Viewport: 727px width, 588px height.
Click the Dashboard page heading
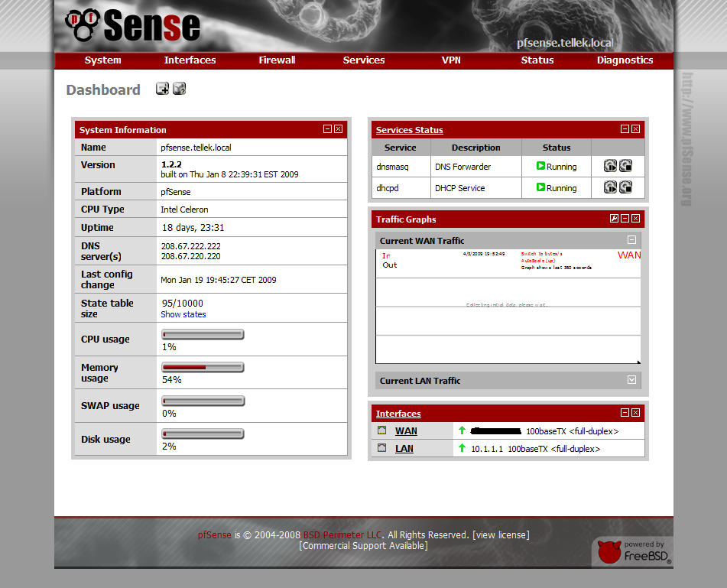(103, 90)
